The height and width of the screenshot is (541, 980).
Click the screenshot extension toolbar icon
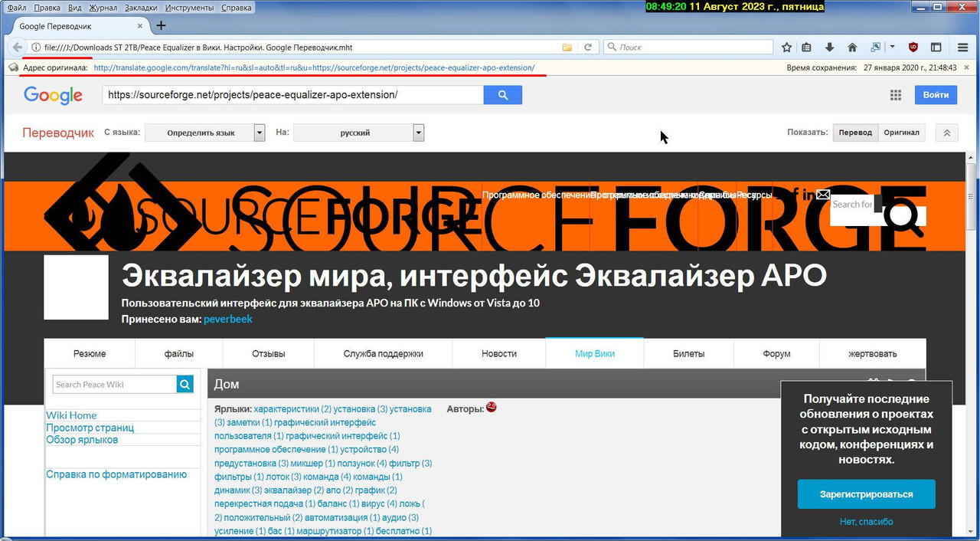click(876, 48)
